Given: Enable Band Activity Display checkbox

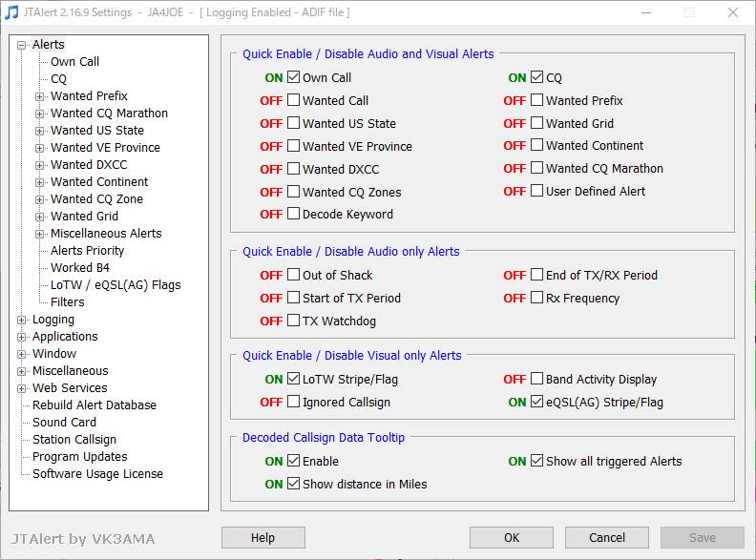Looking at the screenshot, I should pyautogui.click(x=536, y=379).
